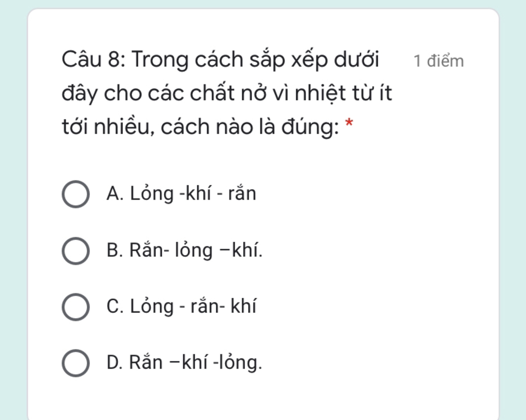Click the question line 'tới nhiều, cách nào là đúng:'
The height and width of the screenshot is (420, 526).
pyautogui.click(x=200, y=127)
